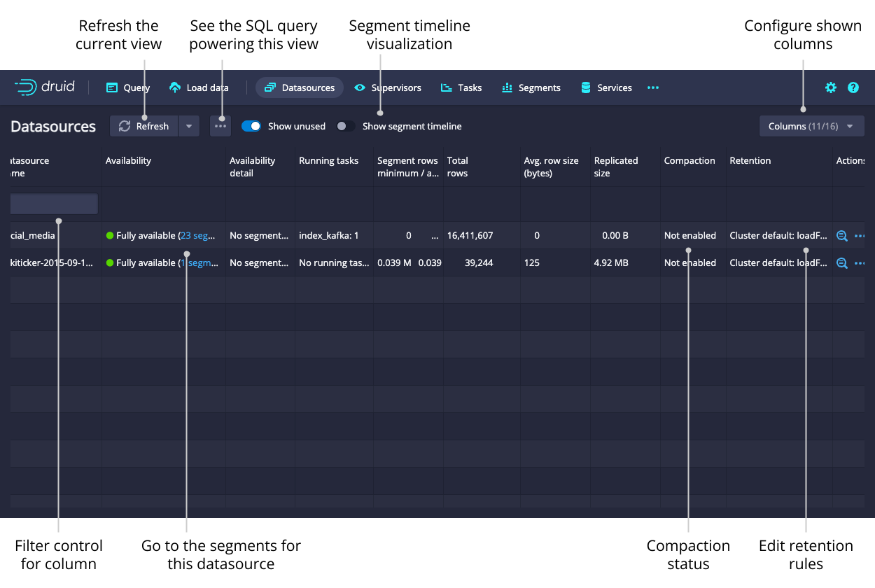Enable the Show segment timeline toggle
Viewport: 875px width, 588px height.
coord(346,126)
